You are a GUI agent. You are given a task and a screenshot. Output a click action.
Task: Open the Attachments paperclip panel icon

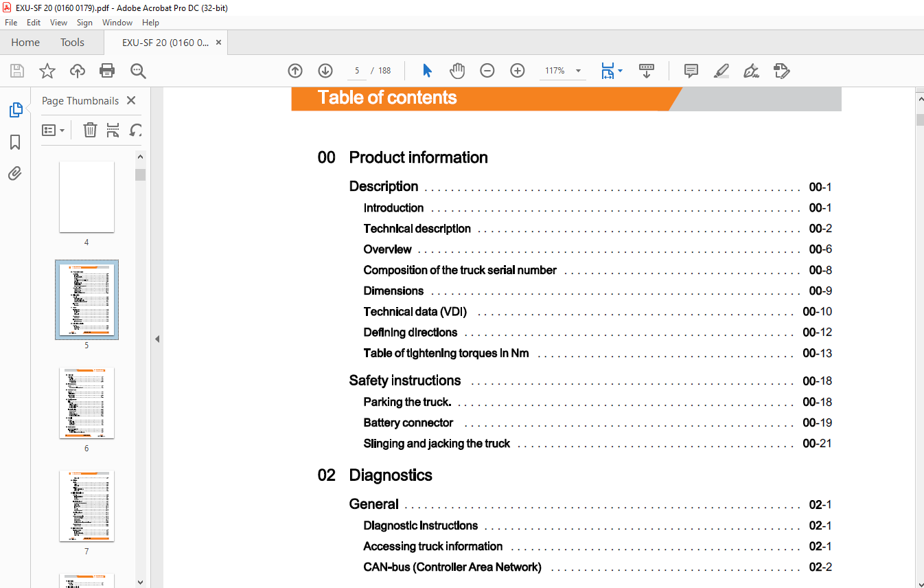[15, 173]
